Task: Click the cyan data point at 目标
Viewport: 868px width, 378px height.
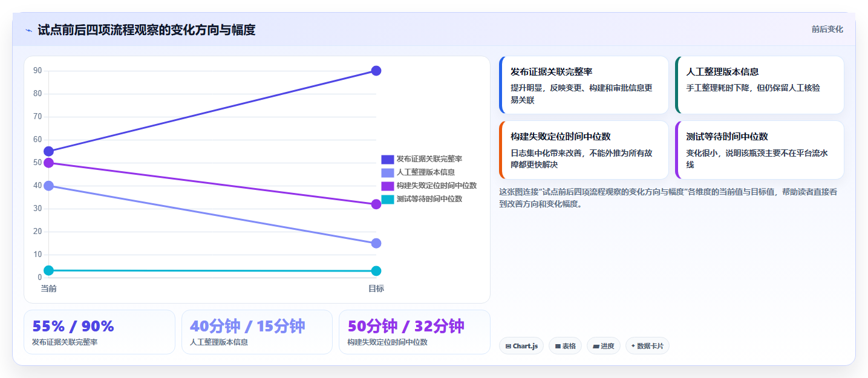Action: [x=376, y=271]
